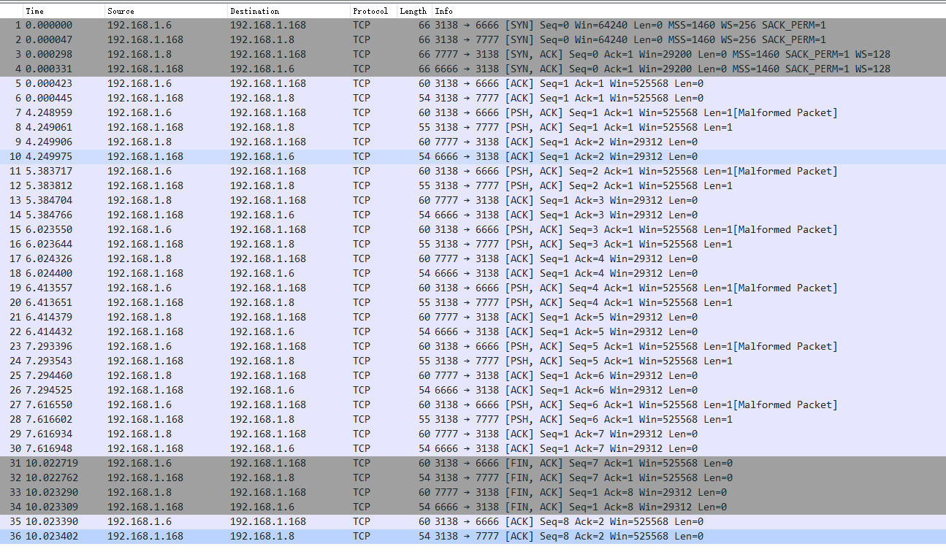946x560 pixels.
Task: Select packet 3, the SYN, ACK from 192.168.1.8
Action: [x=292, y=53]
